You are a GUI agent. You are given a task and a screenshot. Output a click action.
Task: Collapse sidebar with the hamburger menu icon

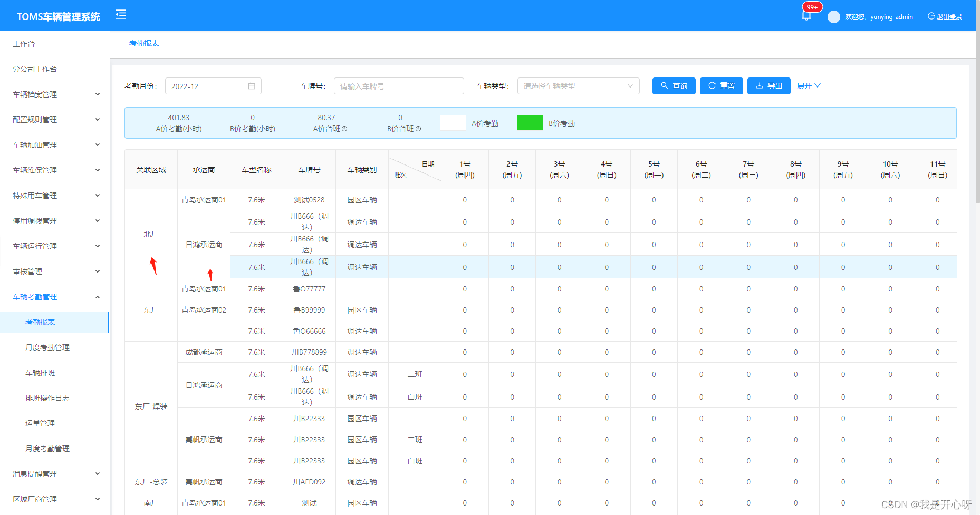tap(121, 15)
